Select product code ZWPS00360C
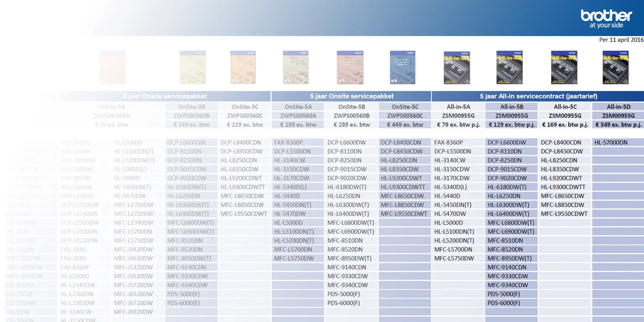The height and width of the screenshot is (322, 644). 245,116
